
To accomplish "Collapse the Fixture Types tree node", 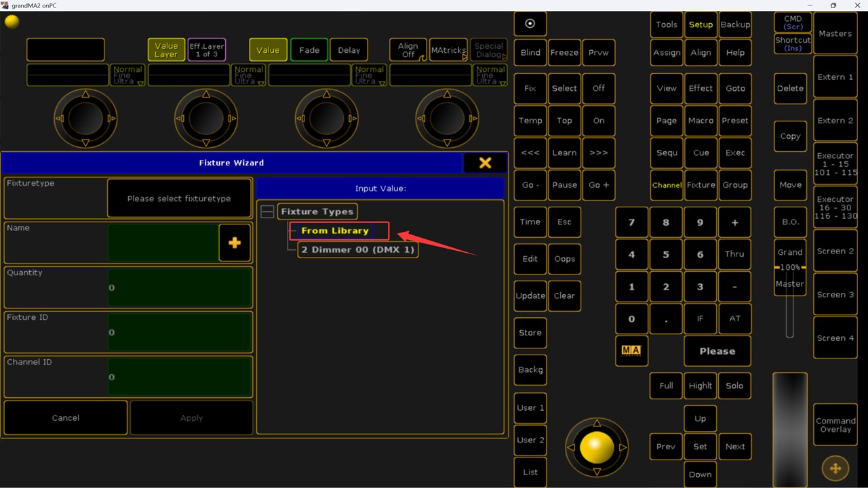I will pyautogui.click(x=267, y=212).
